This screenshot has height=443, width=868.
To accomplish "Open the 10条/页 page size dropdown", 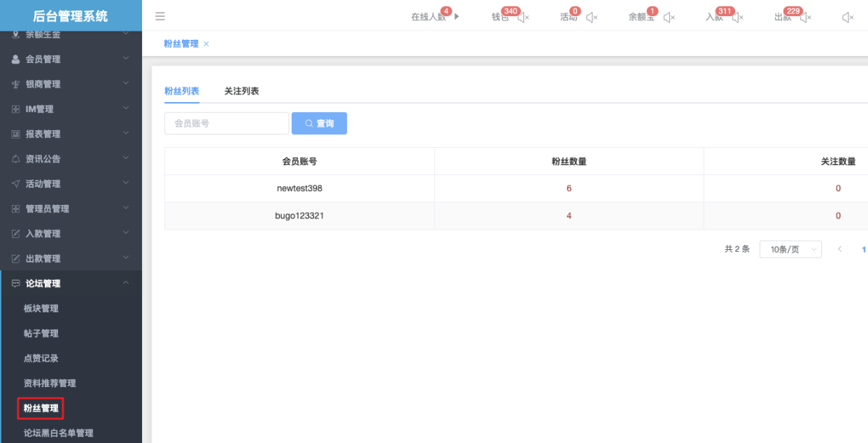I will [790, 249].
